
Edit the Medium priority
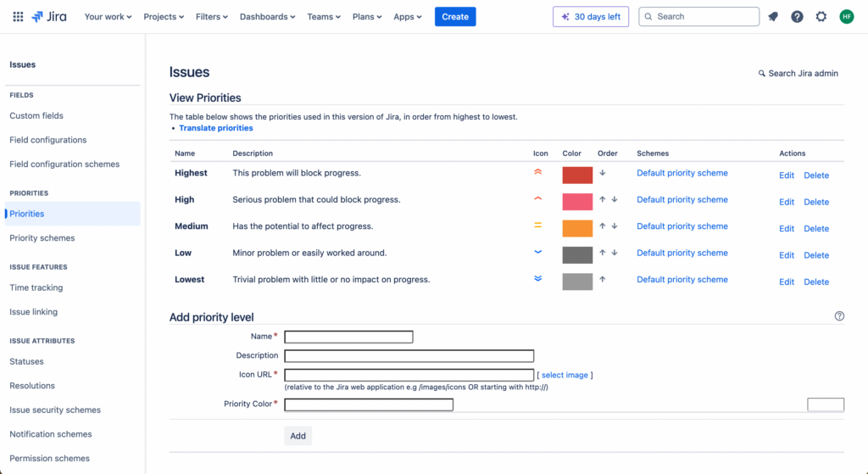(x=787, y=229)
